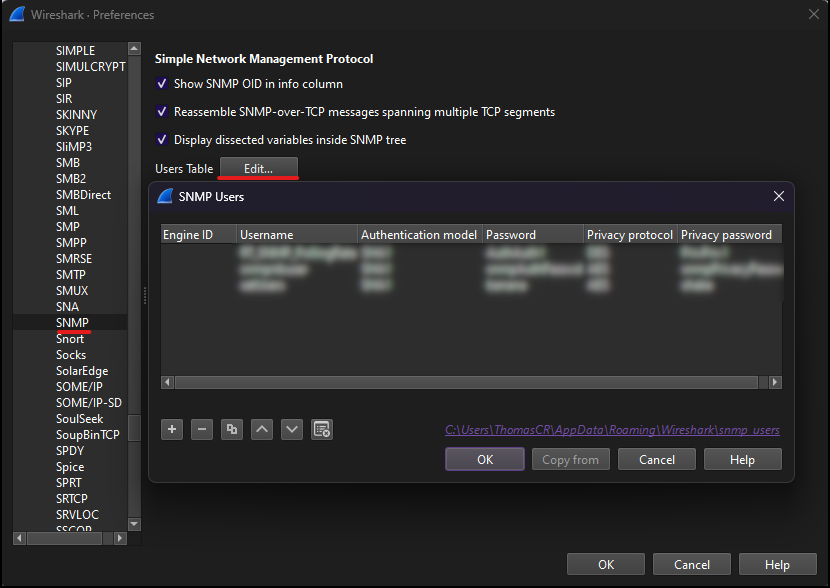830x588 pixels.
Task: Click Copy from in SNMP Users dialog
Action: [571, 459]
